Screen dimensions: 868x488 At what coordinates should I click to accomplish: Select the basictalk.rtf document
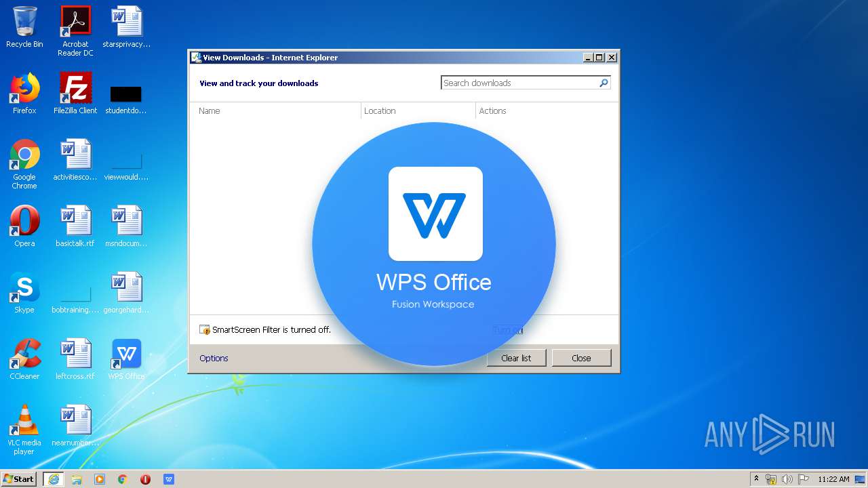tap(75, 226)
